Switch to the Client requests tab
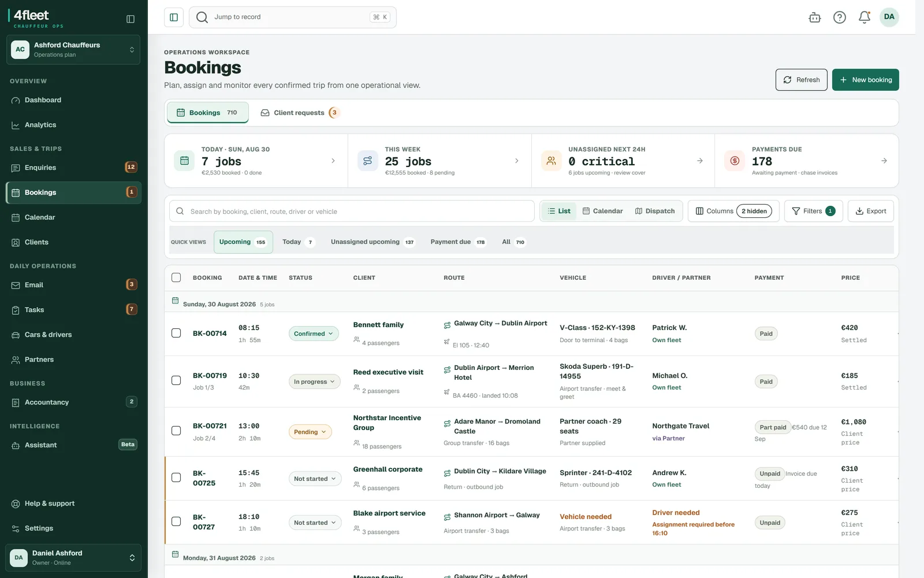924x578 pixels. click(299, 113)
